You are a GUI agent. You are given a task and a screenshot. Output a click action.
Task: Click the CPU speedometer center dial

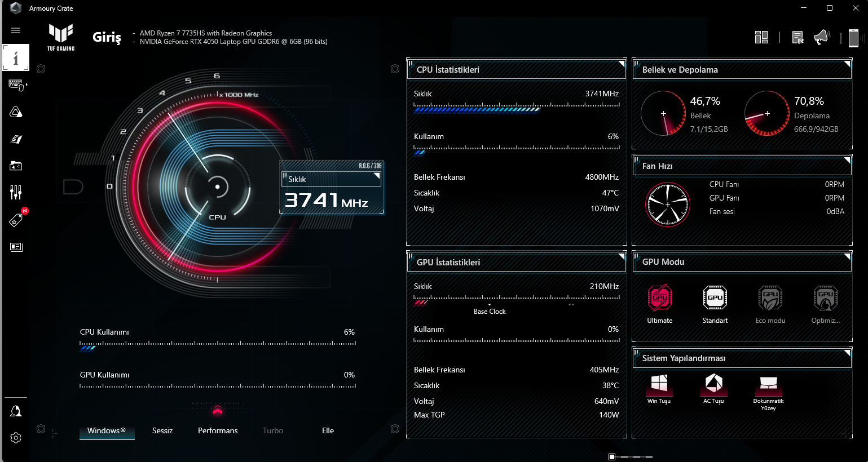pyautogui.click(x=217, y=187)
